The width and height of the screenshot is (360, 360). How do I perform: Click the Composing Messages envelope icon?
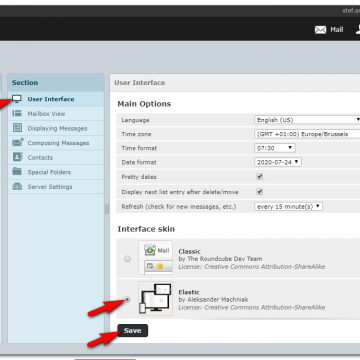click(x=18, y=142)
